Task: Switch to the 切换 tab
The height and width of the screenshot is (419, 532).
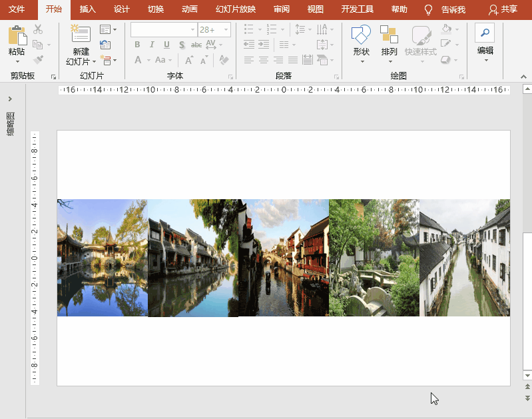Action: [x=156, y=9]
